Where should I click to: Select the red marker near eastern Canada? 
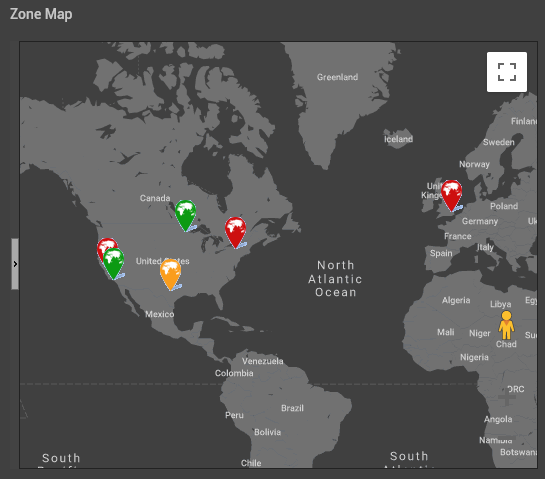point(236,233)
